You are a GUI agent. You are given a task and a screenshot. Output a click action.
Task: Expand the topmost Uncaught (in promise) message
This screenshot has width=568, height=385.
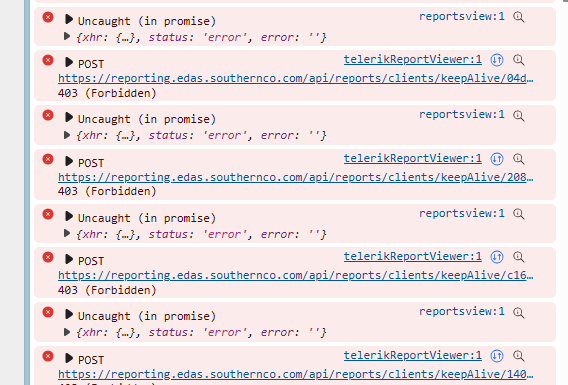(x=68, y=19)
